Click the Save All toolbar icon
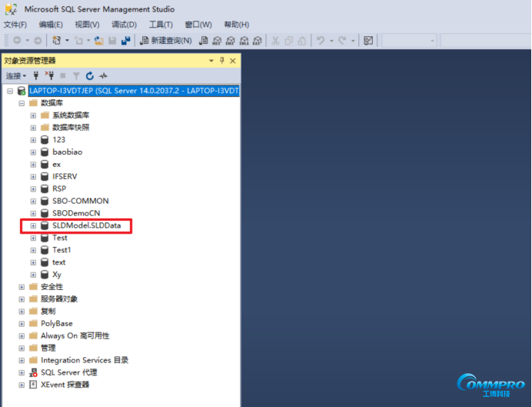The image size is (532, 407). coord(125,40)
